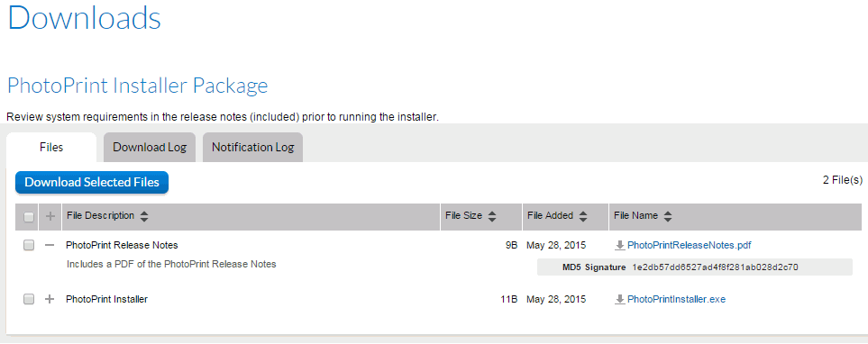This screenshot has width=868, height=344.
Task: Click download icon beside PhotoPrintInstaller.exe
Action: point(620,299)
